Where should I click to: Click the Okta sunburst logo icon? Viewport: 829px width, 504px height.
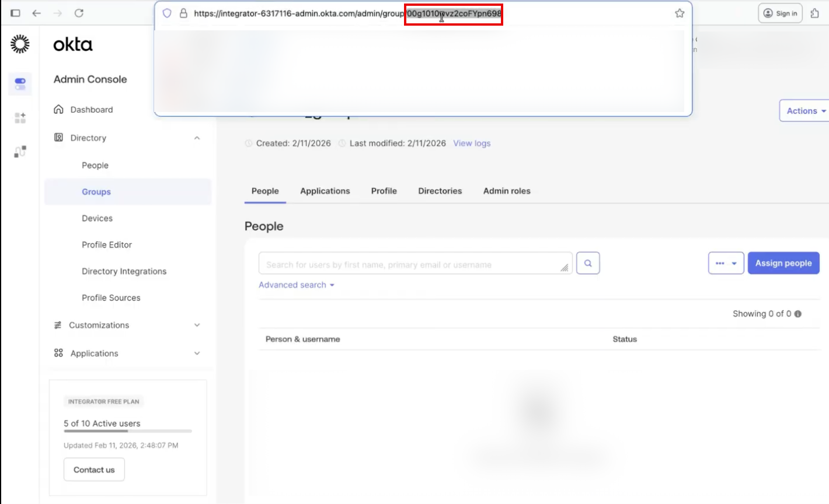pos(20,44)
